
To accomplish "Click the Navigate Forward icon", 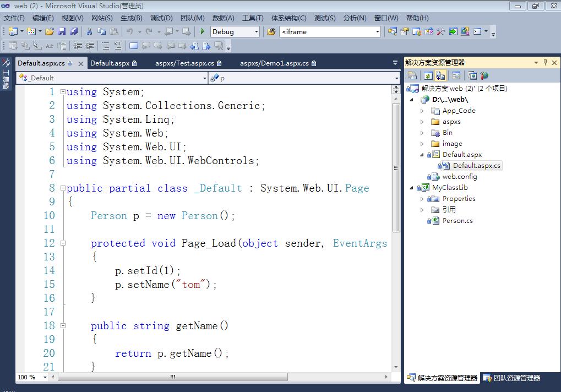I will pos(187,31).
